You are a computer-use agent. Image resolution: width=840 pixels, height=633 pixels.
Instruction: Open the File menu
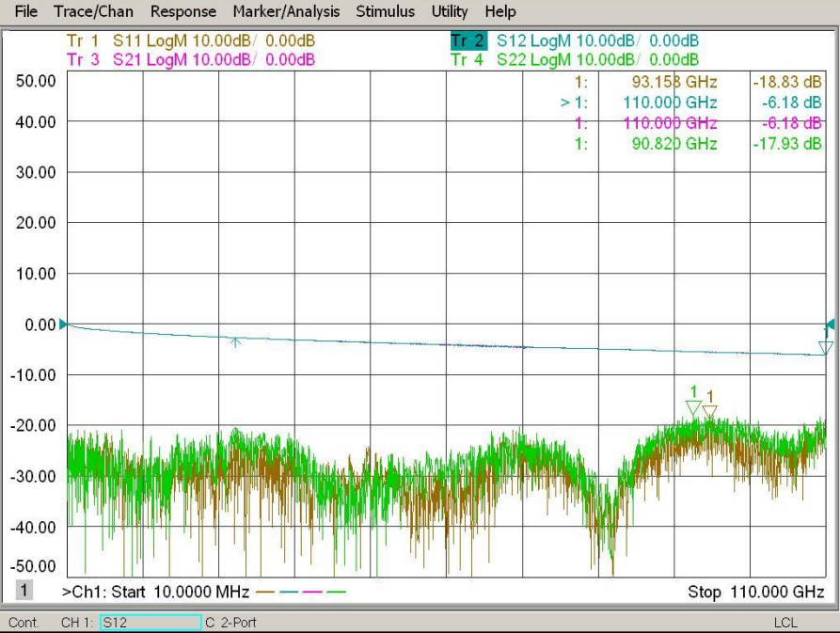click(x=26, y=12)
